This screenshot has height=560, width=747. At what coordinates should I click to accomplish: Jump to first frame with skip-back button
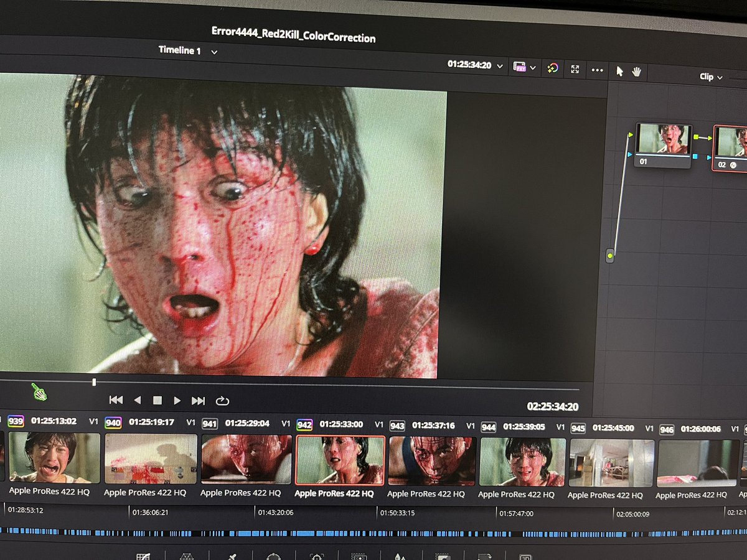(116, 400)
